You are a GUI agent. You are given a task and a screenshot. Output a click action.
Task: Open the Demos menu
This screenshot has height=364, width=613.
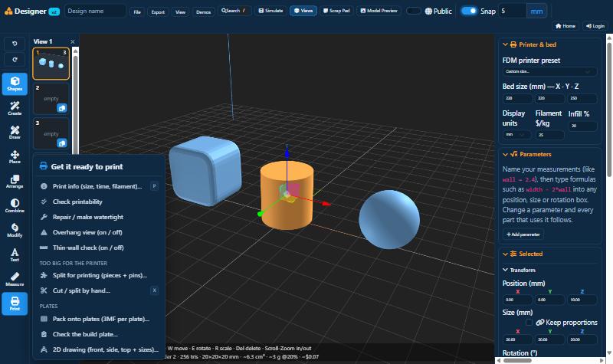(203, 11)
